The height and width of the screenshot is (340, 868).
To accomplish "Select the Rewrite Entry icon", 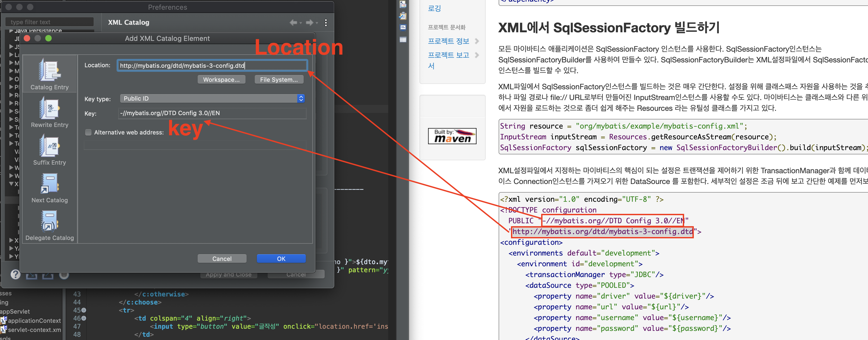I will (x=50, y=108).
